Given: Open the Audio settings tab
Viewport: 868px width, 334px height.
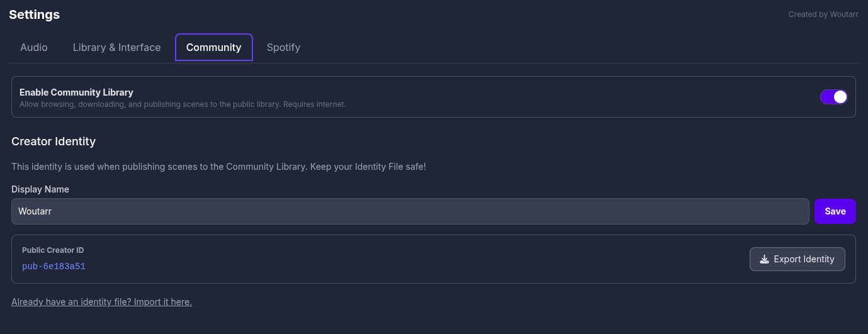Looking at the screenshot, I should [34, 47].
